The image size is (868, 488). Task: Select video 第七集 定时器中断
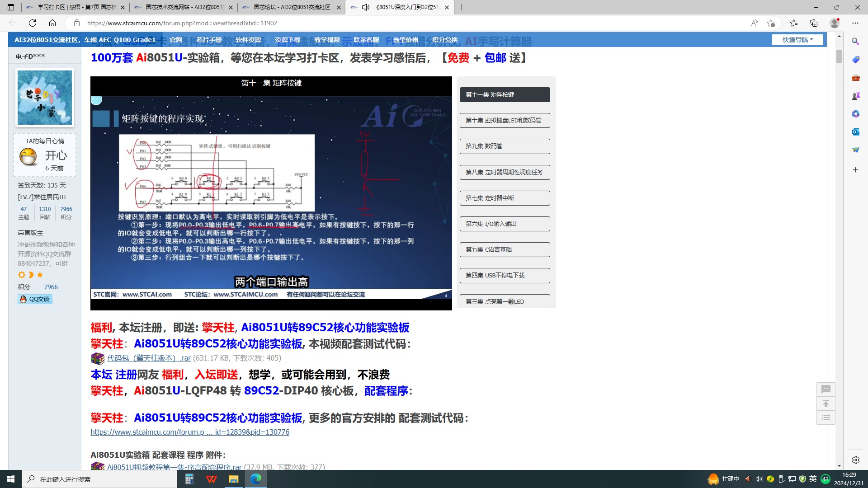point(505,198)
